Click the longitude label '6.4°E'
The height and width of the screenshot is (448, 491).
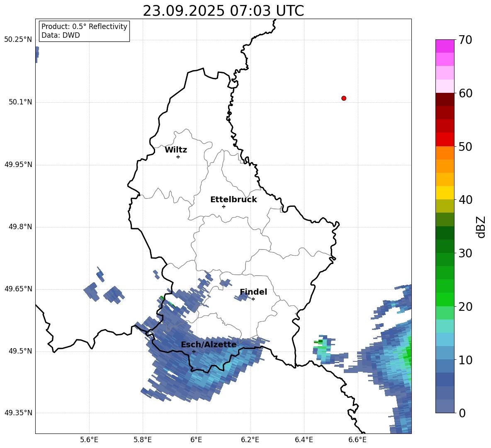(x=304, y=440)
